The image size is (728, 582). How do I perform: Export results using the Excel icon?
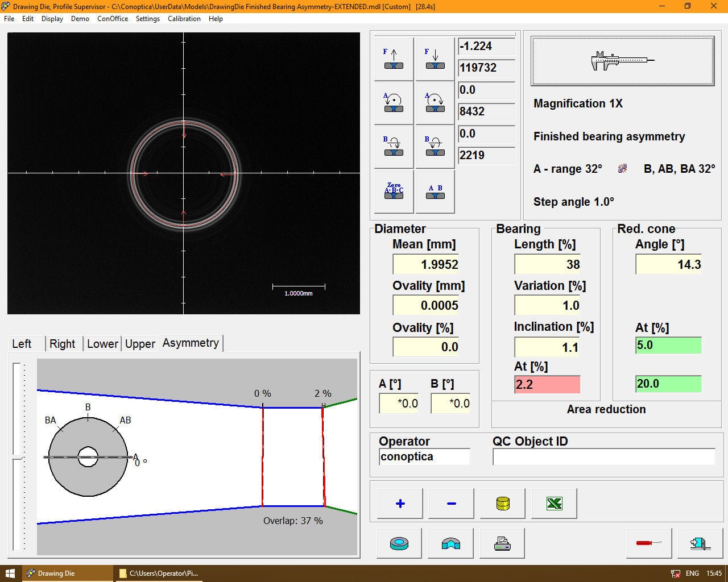coord(553,503)
